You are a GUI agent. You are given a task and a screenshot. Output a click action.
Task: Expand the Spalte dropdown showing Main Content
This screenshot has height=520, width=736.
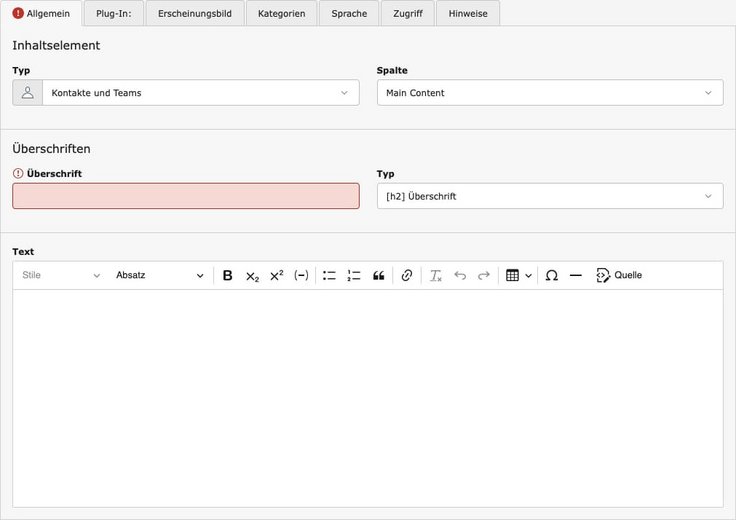click(x=549, y=93)
